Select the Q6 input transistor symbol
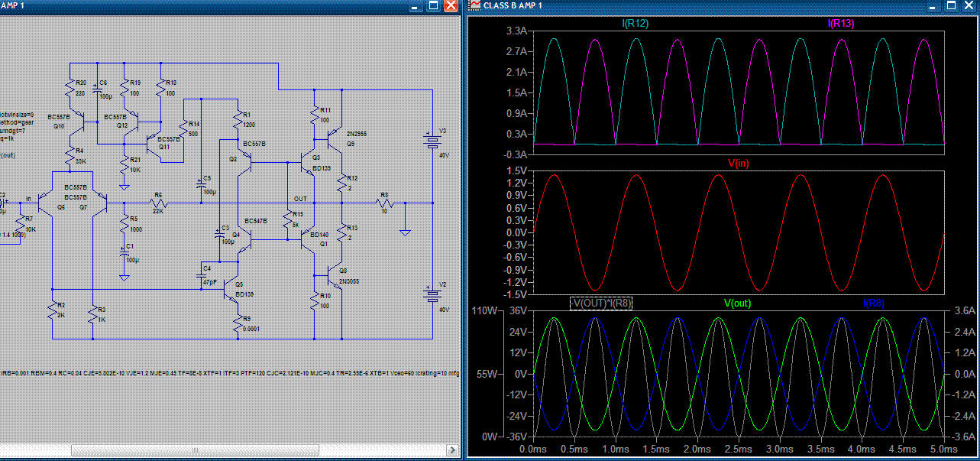980x461 pixels. tap(45, 203)
